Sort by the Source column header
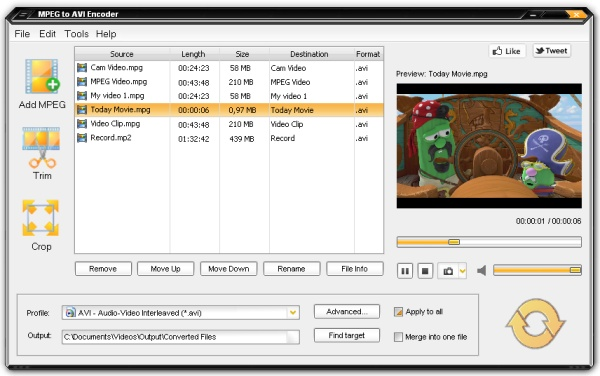Viewport: 600px width, 376px height. point(122,54)
